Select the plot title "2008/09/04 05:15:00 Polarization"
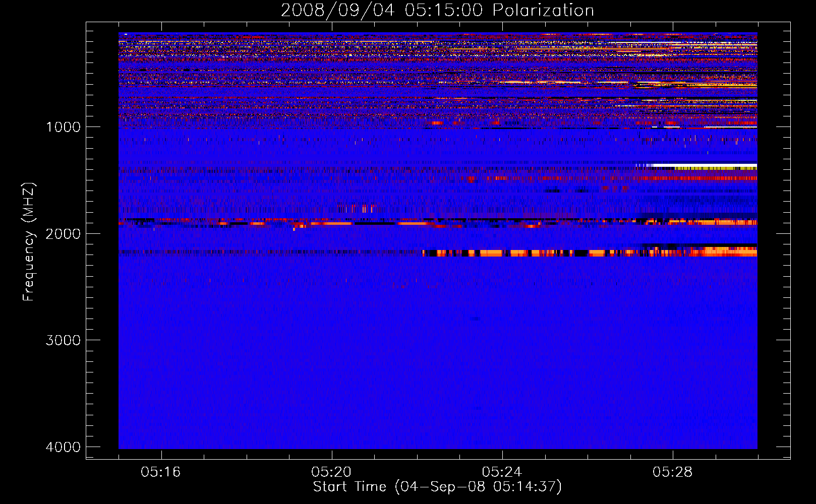The width and height of the screenshot is (816, 504). pyautogui.click(x=437, y=11)
